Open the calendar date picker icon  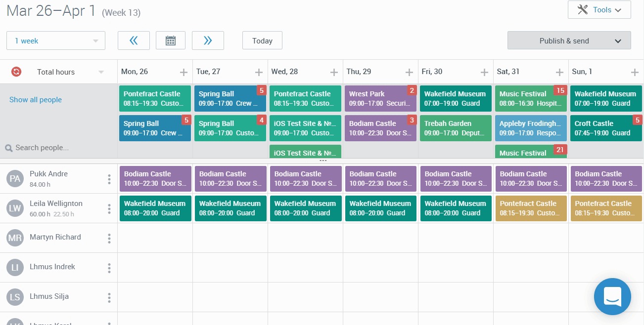coord(171,40)
